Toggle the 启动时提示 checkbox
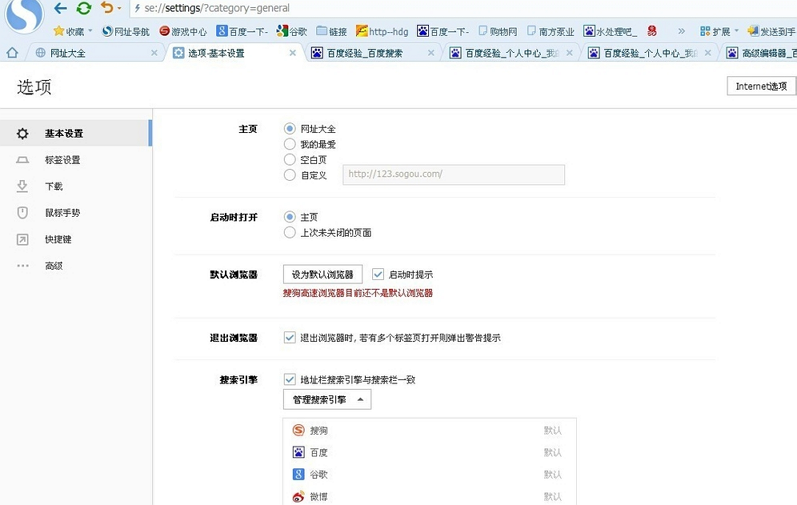 click(x=378, y=274)
